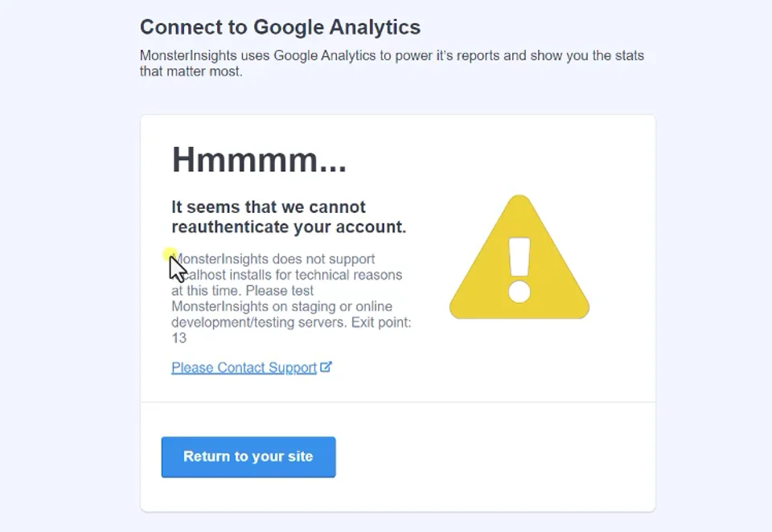Click the external link icon beside Contact Support
The width and height of the screenshot is (772, 532).
point(326,366)
